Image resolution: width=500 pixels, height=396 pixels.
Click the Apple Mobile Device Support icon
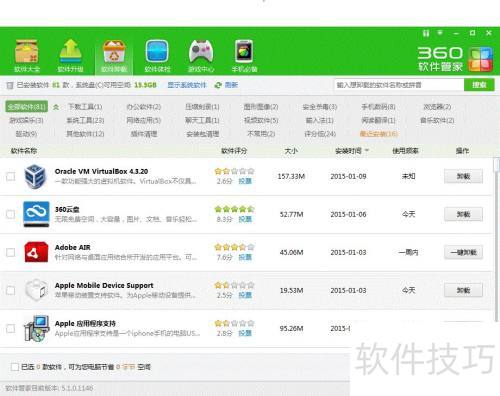pyautogui.click(x=36, y=290)
